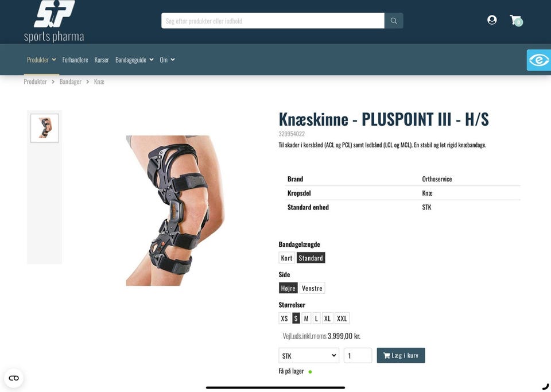Open the Kurser menu item

coord(102,60)
